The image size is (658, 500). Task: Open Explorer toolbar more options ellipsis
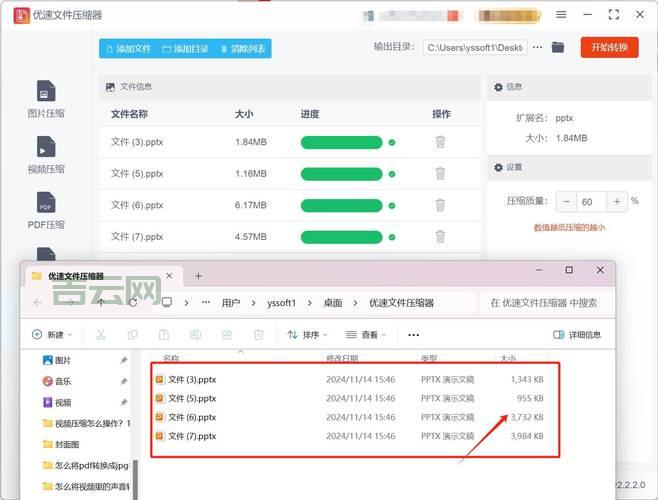click(413, 335)
